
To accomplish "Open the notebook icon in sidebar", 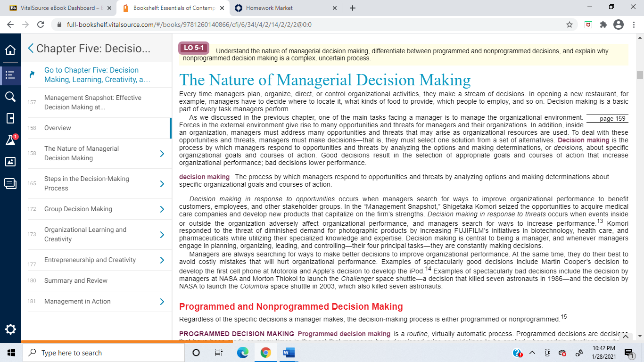I will 10,118.
